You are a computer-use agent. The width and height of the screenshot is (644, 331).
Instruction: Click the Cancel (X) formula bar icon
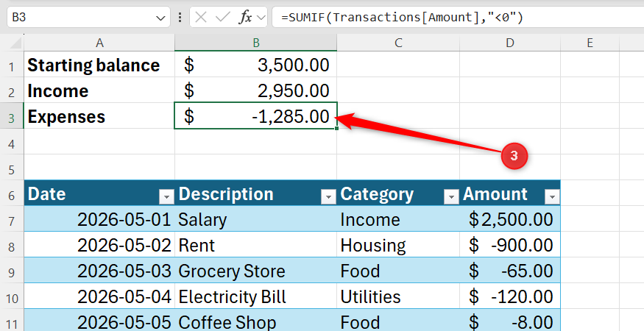(200, 17)
